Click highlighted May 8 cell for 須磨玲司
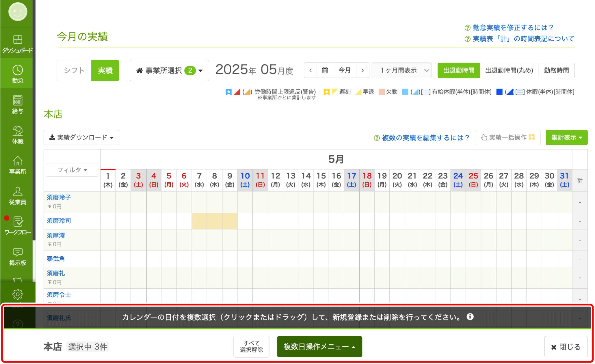The image size is (595, 364). 214,221
